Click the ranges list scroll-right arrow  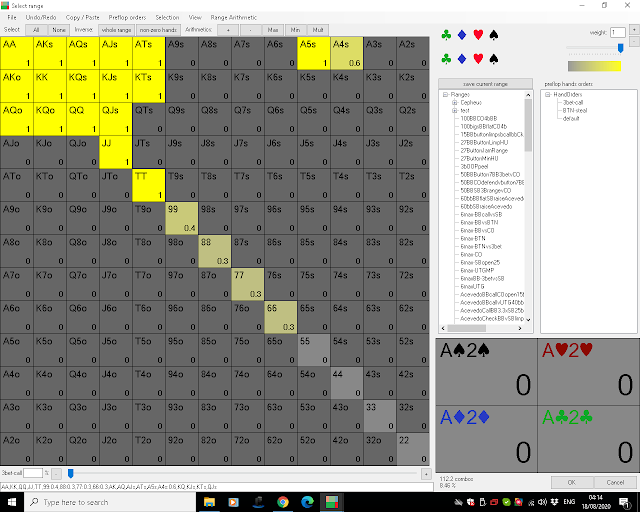point(520,328)
